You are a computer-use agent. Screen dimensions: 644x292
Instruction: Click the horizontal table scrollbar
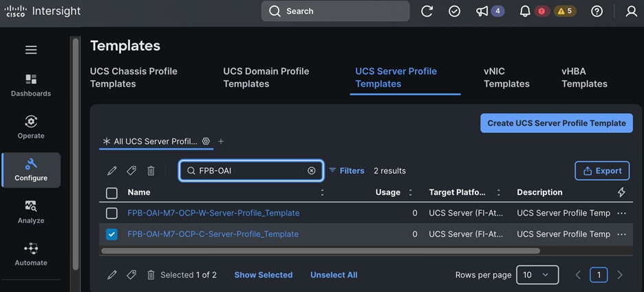pos(321,251)
